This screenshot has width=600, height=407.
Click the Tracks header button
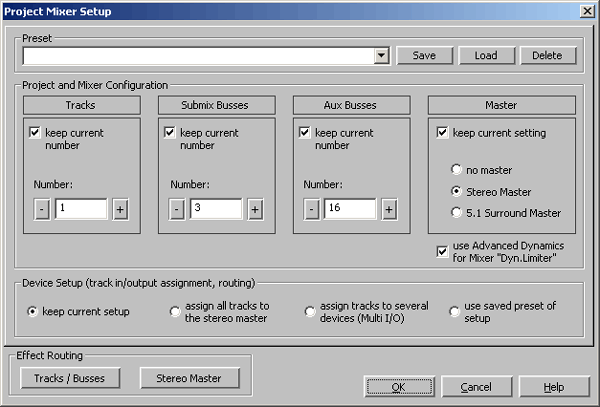[x=82, y=105]
